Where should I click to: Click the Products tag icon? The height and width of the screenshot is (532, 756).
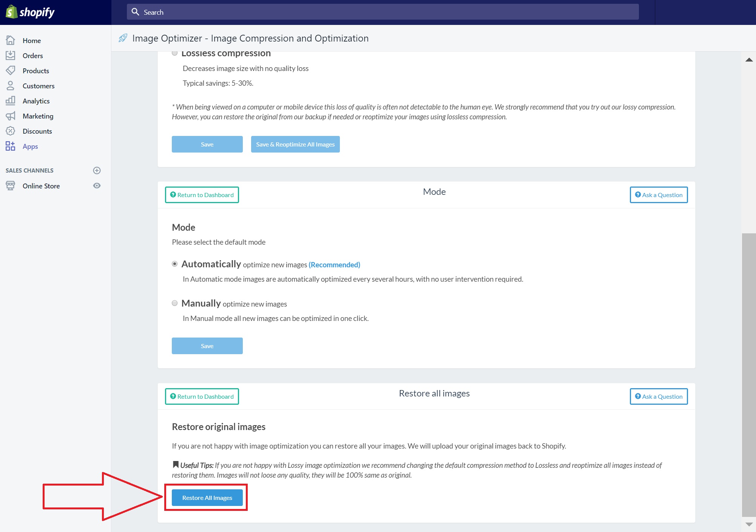[x=11, y=71]
